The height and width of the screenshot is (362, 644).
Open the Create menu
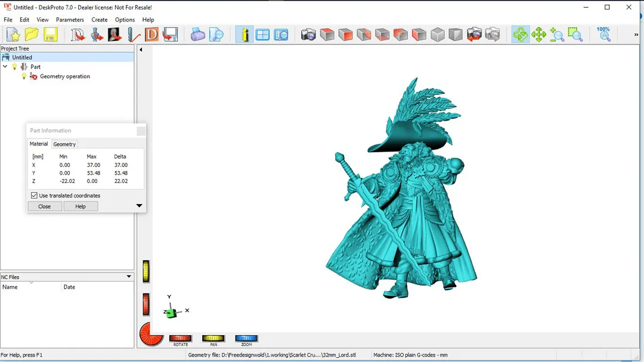click(x=100, y=20)
